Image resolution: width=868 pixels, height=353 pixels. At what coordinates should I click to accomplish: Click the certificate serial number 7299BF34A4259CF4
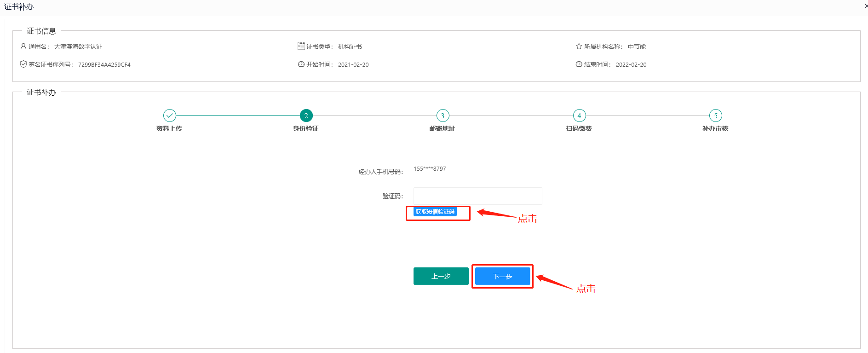(104, 65)
